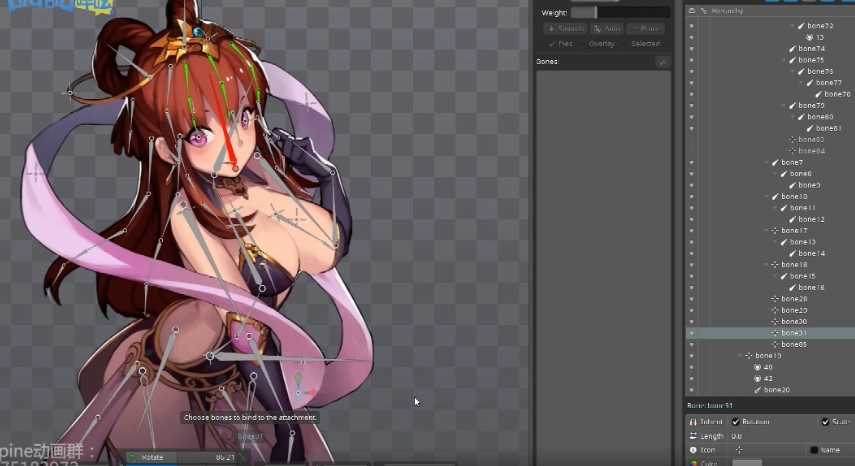Click the crosshair icon of bone30

coord(775,322)
